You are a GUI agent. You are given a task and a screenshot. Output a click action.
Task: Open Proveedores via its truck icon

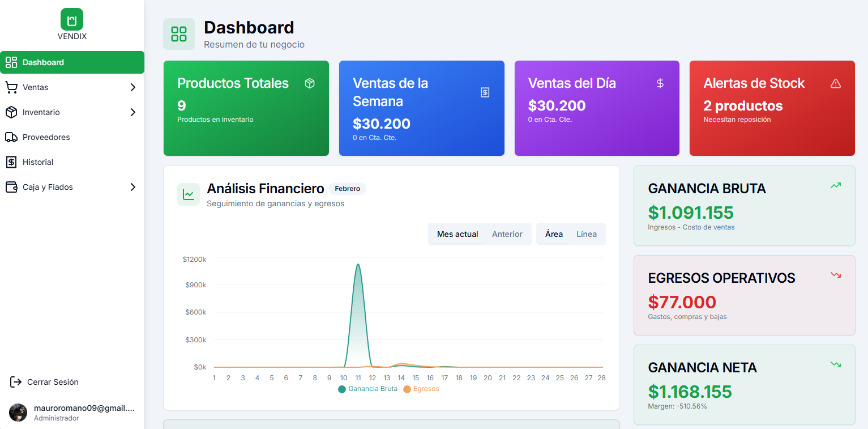tap(11, 137)
